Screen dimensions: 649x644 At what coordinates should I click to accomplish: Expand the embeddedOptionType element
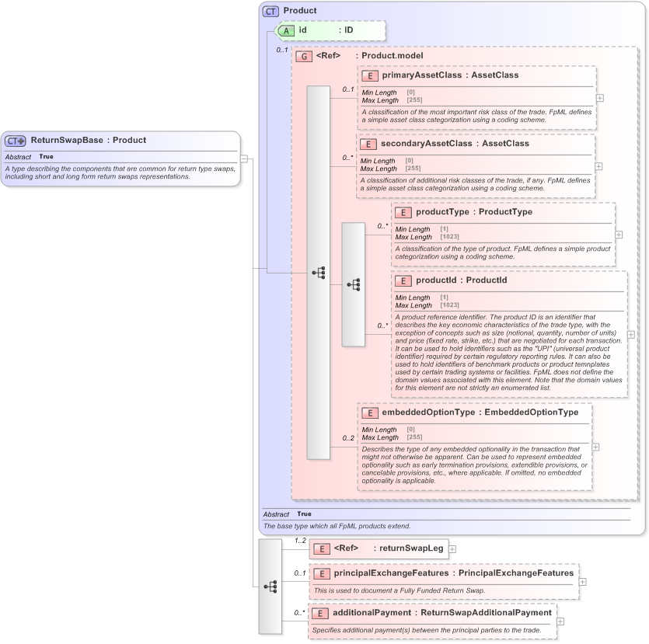pos(595,447)
